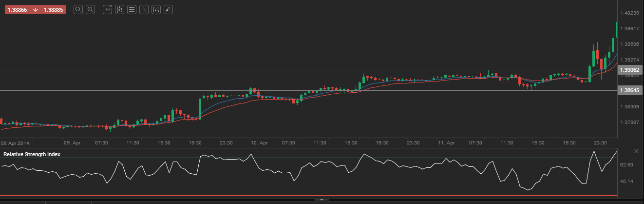Zoom in on the price chart
Image resolution: width=644 pixels, height=204 pixels.
tap(90, 10)
